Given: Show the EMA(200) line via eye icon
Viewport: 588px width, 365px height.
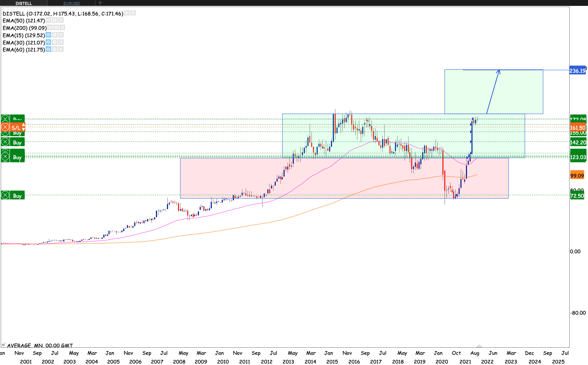Looking at the screenshot, I should [50, 28].
